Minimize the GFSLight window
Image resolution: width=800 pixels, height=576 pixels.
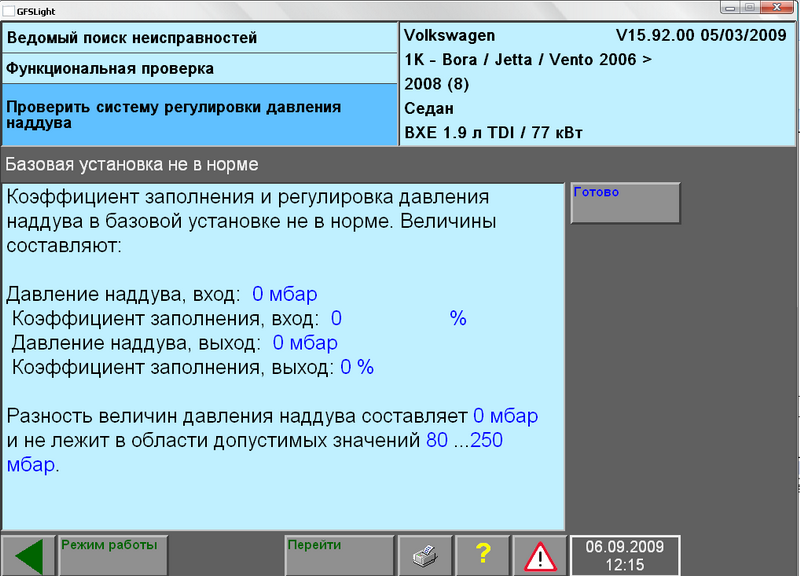click(x=731, y=7)
